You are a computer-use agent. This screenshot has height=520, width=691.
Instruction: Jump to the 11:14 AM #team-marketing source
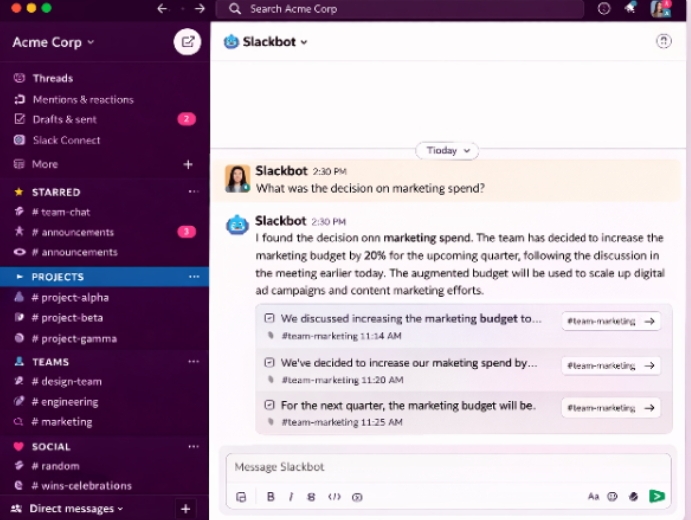pos(610,321)
